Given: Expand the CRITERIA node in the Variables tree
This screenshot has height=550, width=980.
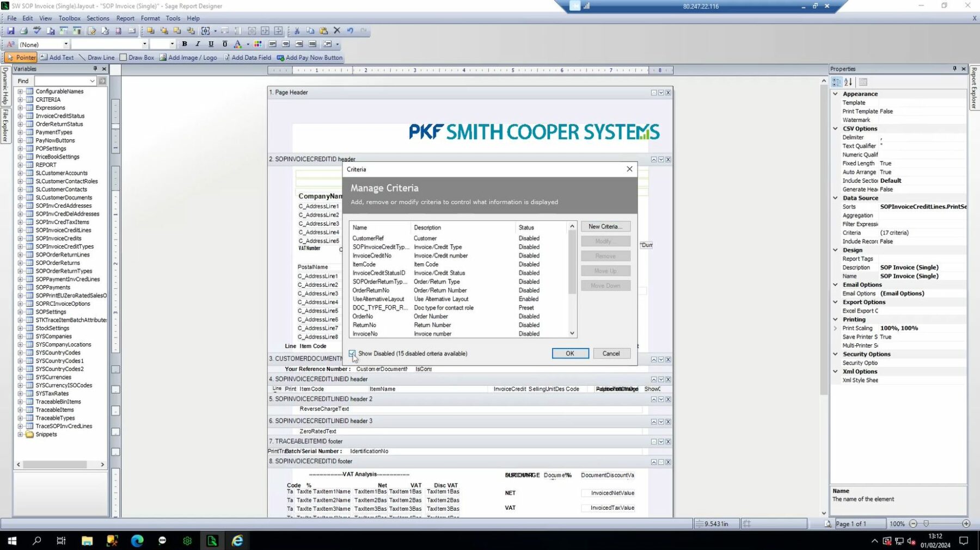Looking at the screenshot, I should coord(20,100).
